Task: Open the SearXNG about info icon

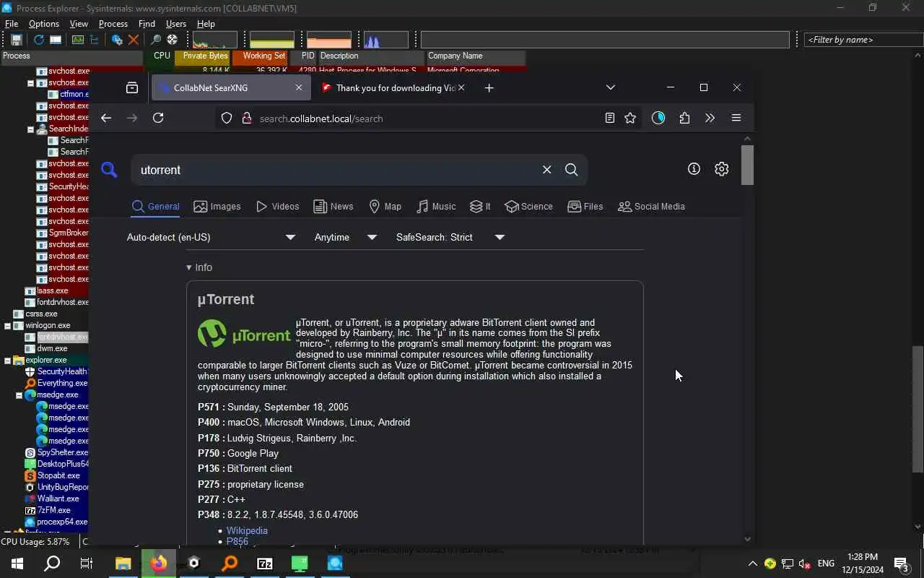Action: (694, 169)
